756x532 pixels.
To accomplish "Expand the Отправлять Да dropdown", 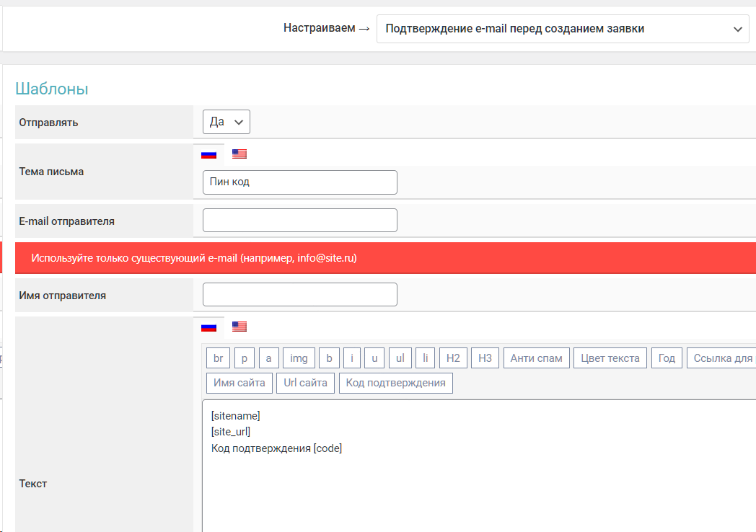I will pos(226,122).
